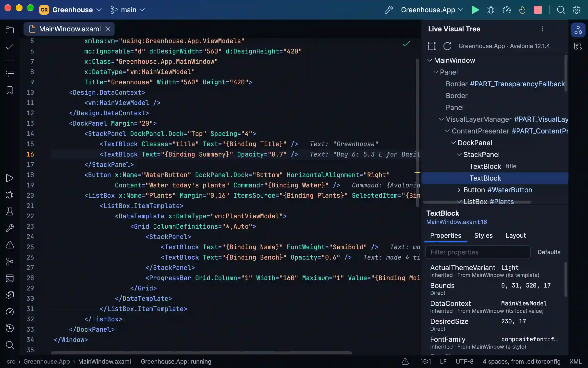Open the problems warning triangle in left sidebar

point(10,245)
